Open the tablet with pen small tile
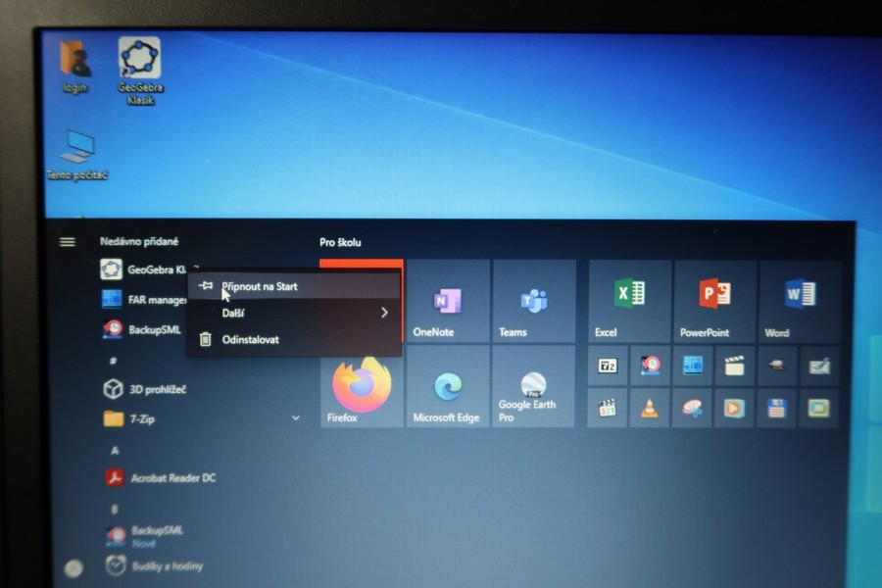 [x=819, y=367]
